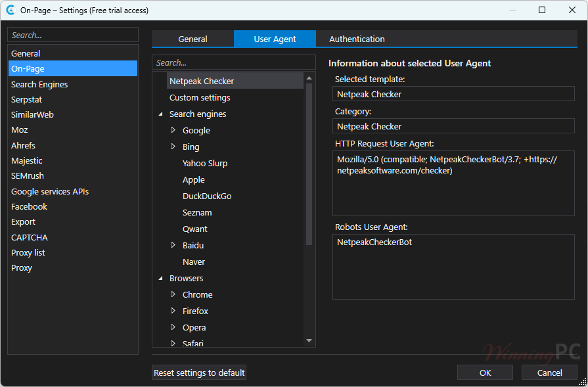Open the CAPTCHA settings section
This screenshot has height=387, width=588.
coord(30,237)
